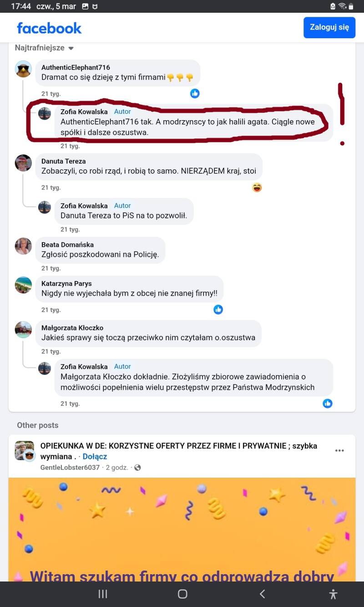Open the recent apps navigation button
Viewport: 364px width, 607px height.
(103, 594)
